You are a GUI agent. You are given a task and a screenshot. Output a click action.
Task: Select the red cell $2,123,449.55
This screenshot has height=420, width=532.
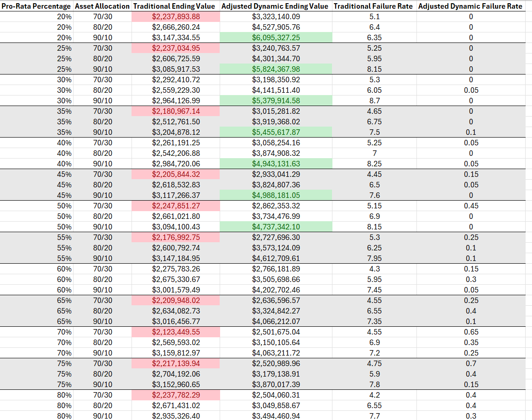click(175, 332)
